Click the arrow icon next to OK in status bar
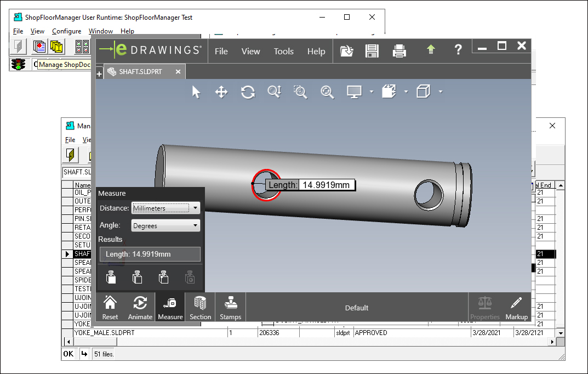This screenshot has height=374, width=588. pos(84,354)
